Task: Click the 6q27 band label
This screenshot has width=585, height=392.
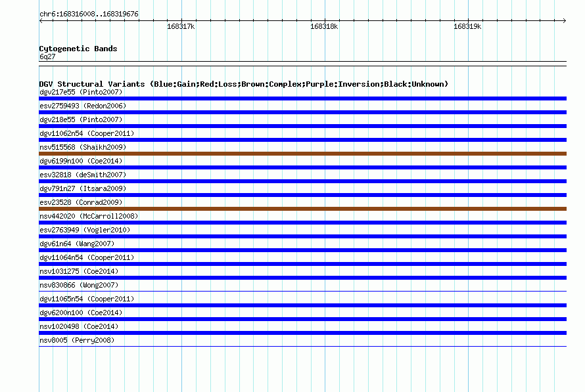Action: point(47,56)
